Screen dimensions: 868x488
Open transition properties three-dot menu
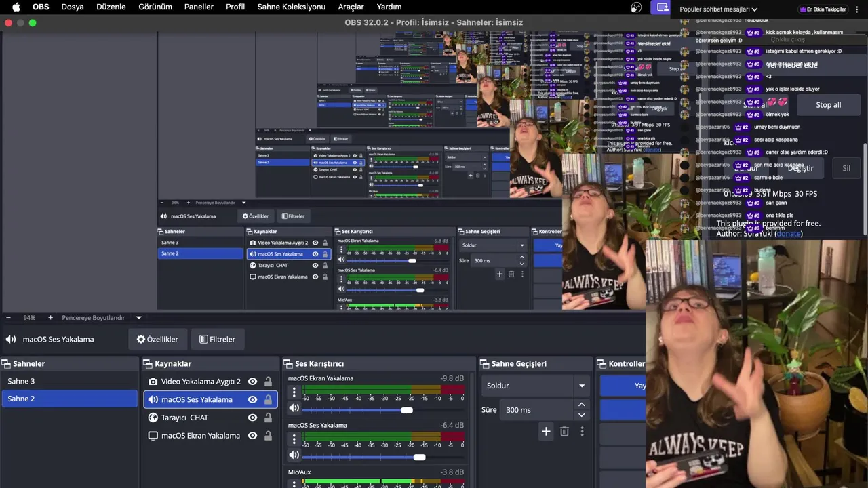click(x=582, y=431)
